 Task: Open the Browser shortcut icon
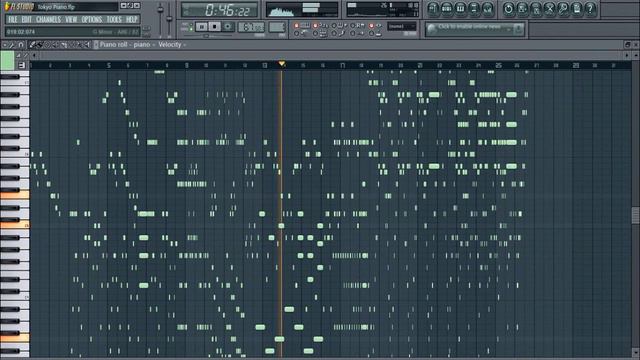tap(474, 9)
